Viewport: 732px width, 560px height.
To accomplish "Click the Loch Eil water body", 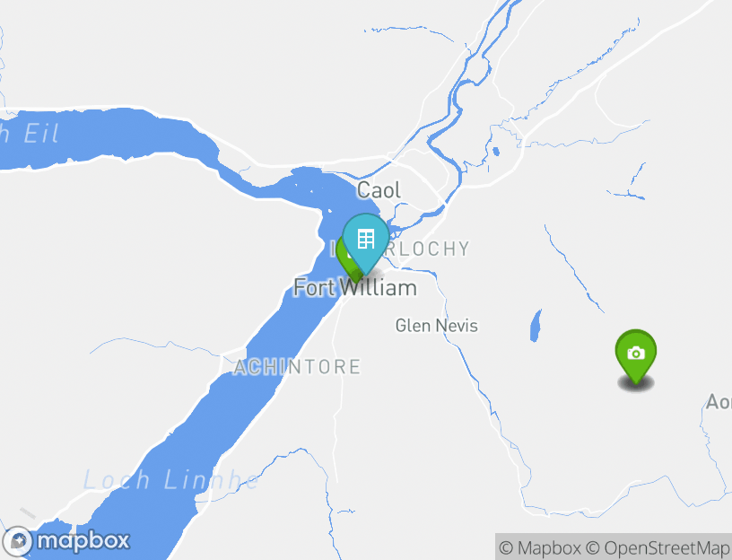I will 108,136.
